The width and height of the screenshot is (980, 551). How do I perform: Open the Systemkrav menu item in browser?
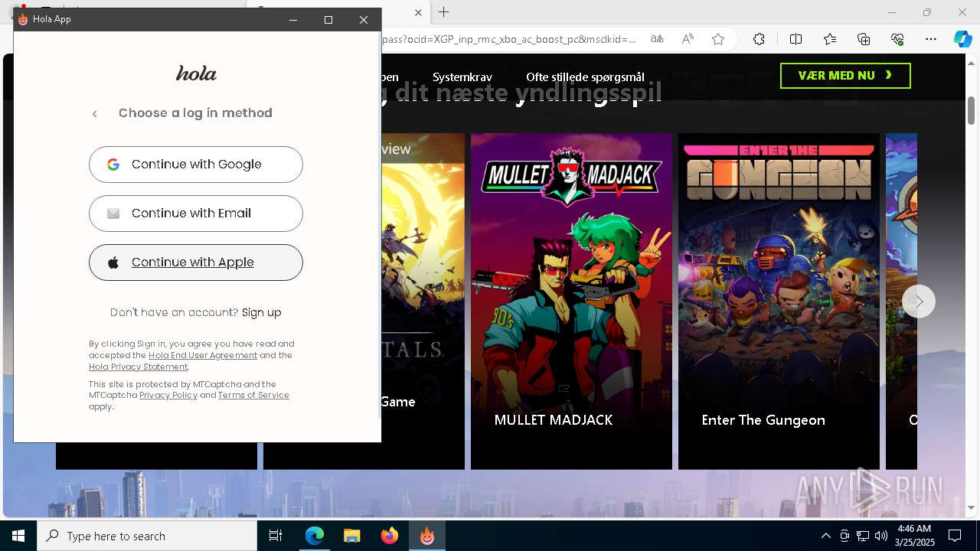[462, 77]
